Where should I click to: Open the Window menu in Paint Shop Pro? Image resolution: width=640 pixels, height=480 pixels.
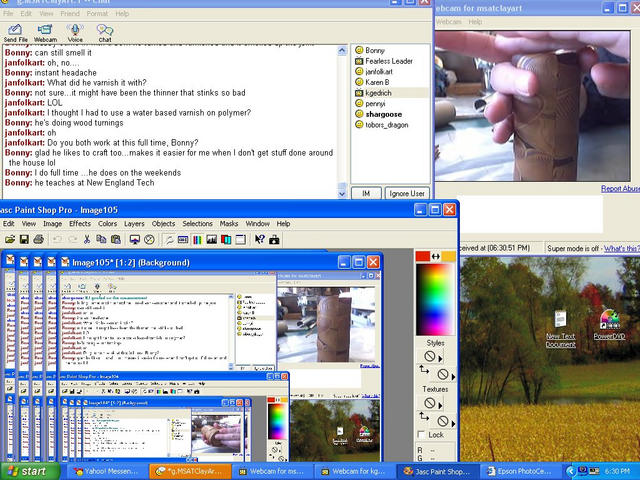[x=257, y=224]
